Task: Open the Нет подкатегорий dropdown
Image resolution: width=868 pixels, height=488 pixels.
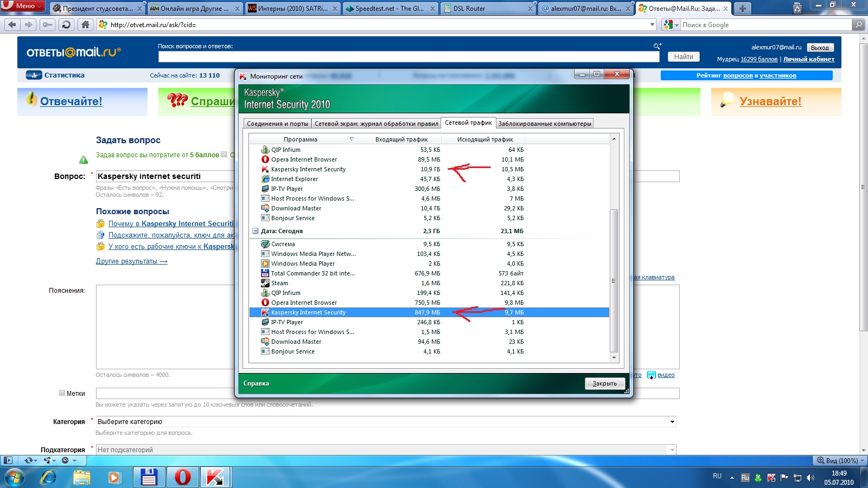Action: point(386,450)
